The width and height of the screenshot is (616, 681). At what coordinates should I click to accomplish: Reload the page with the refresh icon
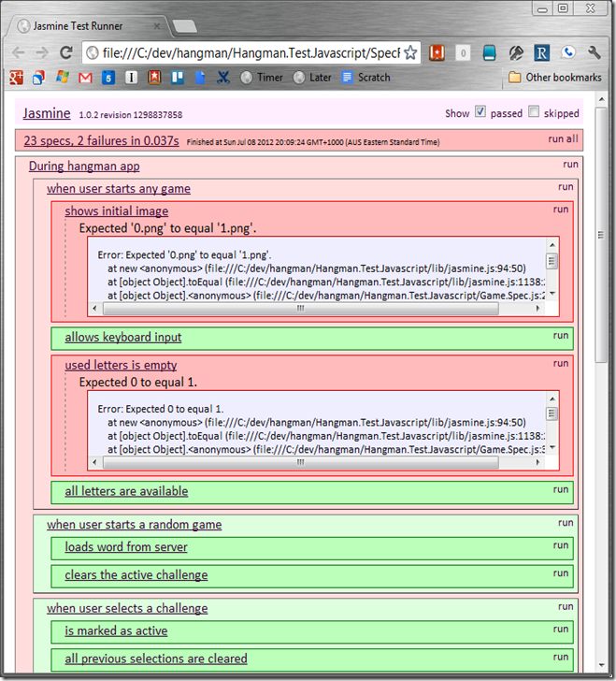(x=66, y=52)
